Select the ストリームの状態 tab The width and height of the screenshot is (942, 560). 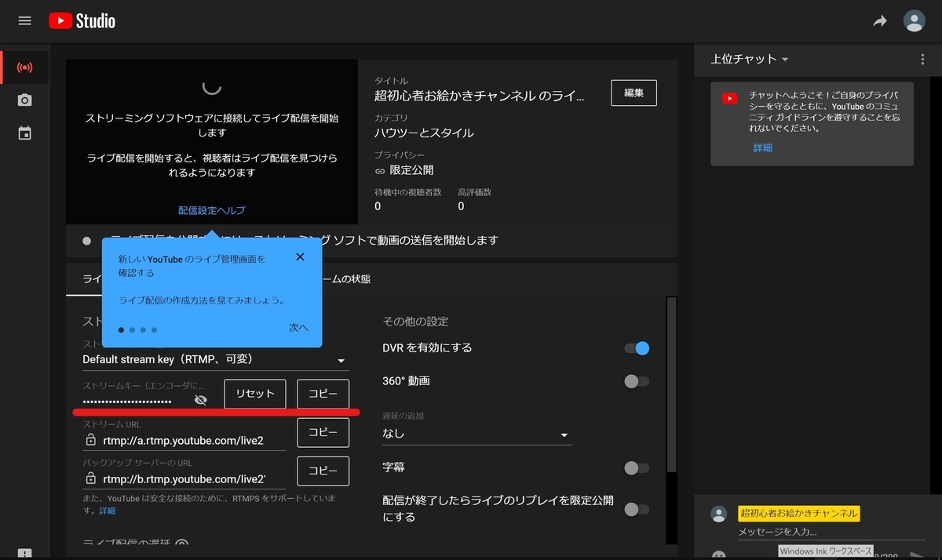pos(346,278)
